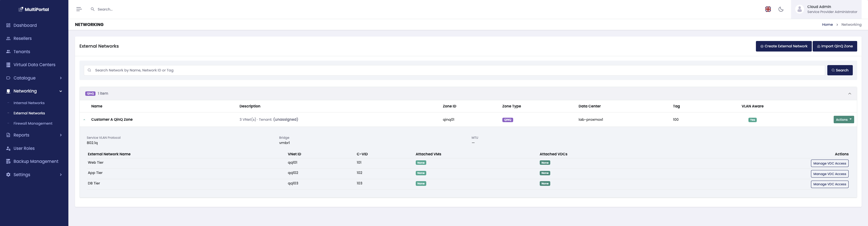
Task: Click the Tenants sidebar icon
Action: (8, 52)
